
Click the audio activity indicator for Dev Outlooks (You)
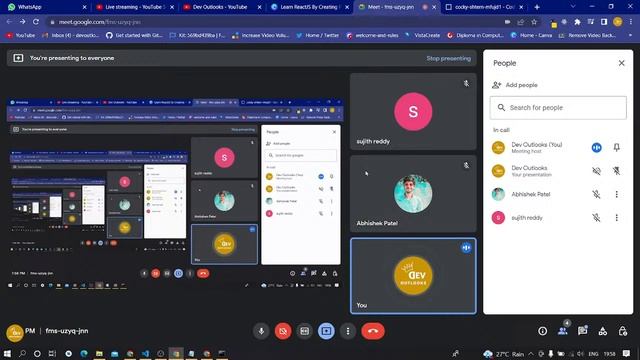point(596,147)
